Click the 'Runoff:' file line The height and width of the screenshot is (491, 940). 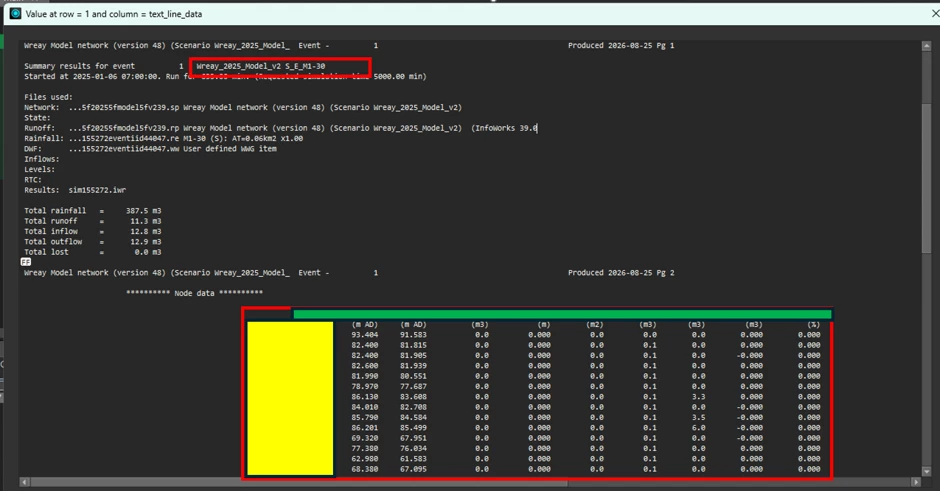(281, 128)
